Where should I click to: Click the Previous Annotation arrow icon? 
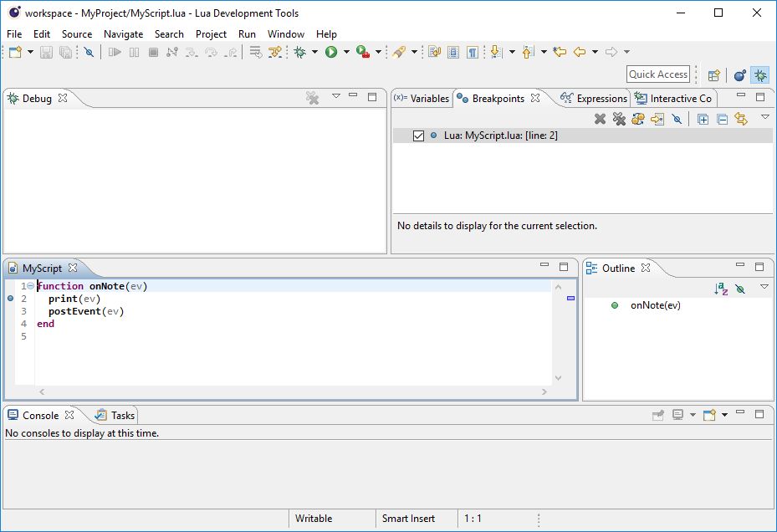(528, 52)
